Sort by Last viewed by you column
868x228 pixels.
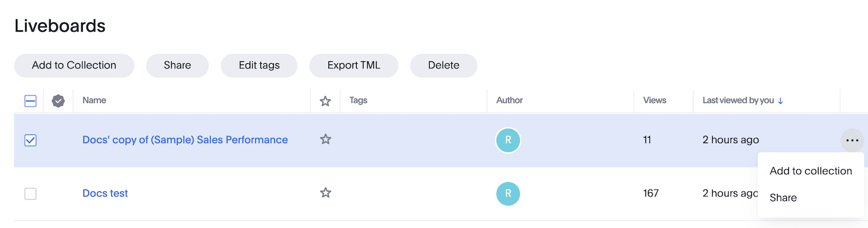(x=738, y=100)
